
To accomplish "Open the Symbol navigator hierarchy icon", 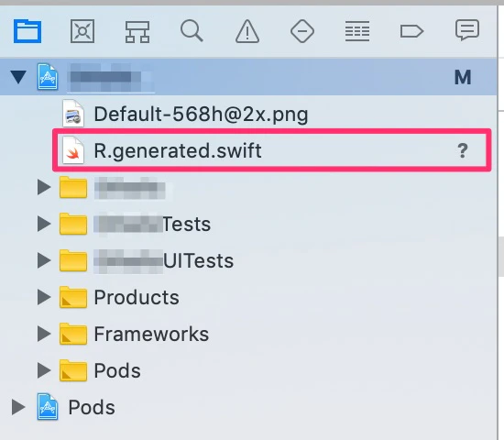I will [x=137, y=31].
